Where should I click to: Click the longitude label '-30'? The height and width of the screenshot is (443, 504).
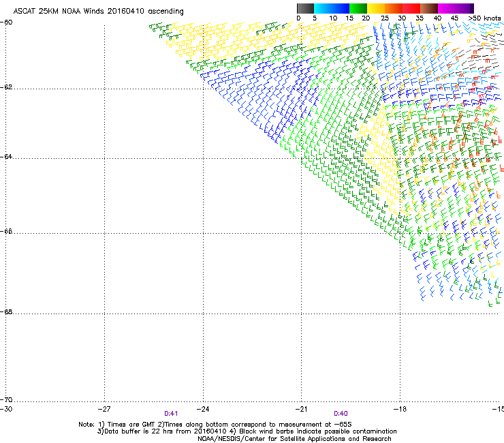(x=6, y=409)
